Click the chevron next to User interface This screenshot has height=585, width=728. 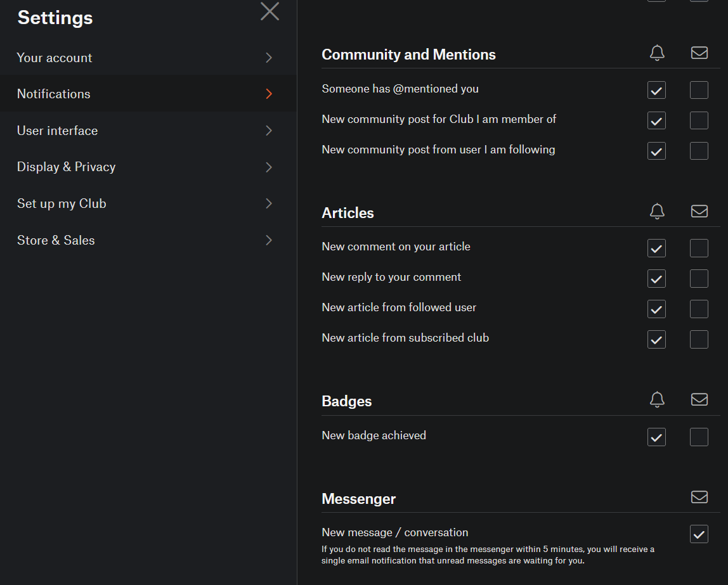point(269,131)
